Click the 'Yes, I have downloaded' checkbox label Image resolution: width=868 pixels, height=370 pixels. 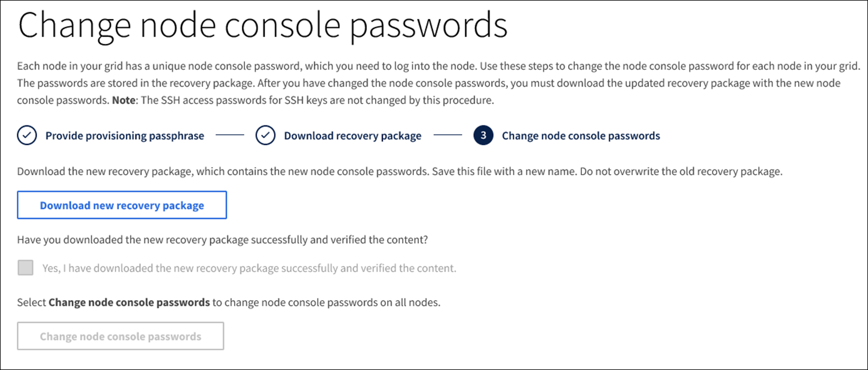pos(249,268)
